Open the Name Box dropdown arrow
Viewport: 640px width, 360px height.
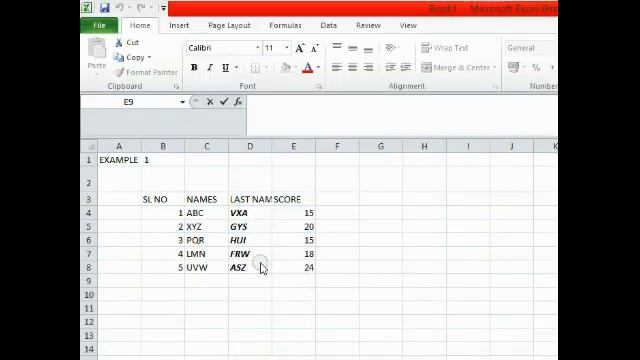[x=182, y=102]
